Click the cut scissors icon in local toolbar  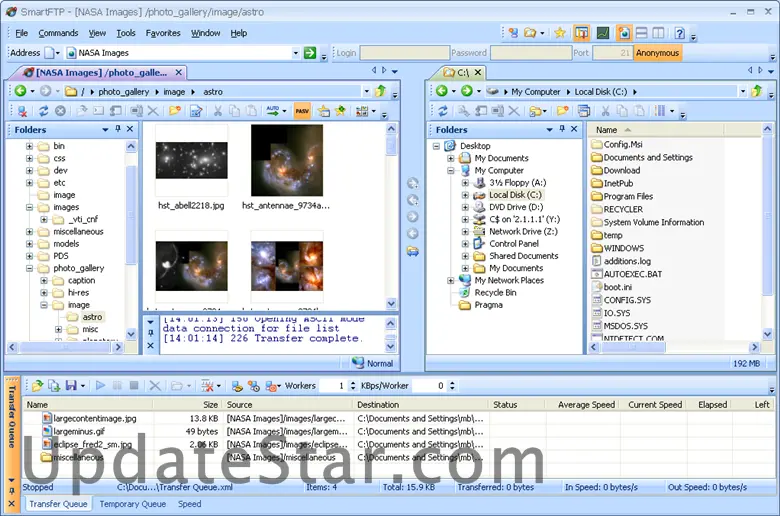point(605,110)
